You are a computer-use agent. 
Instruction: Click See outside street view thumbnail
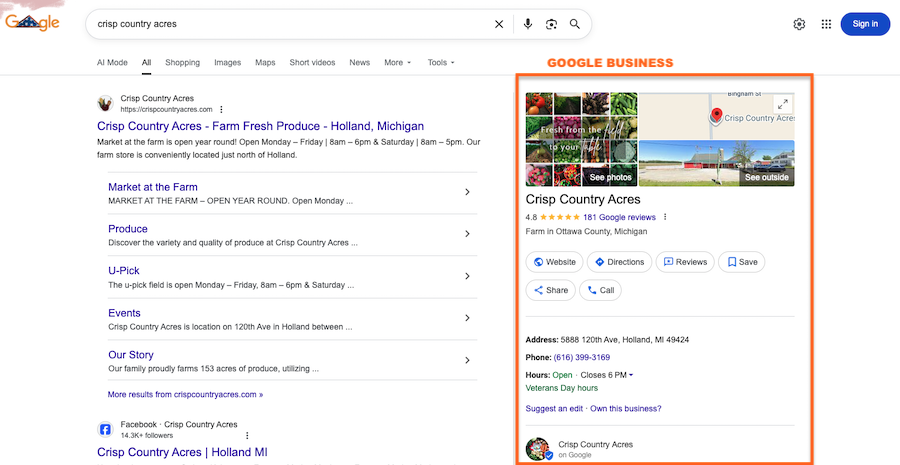[x=717, y=164]
